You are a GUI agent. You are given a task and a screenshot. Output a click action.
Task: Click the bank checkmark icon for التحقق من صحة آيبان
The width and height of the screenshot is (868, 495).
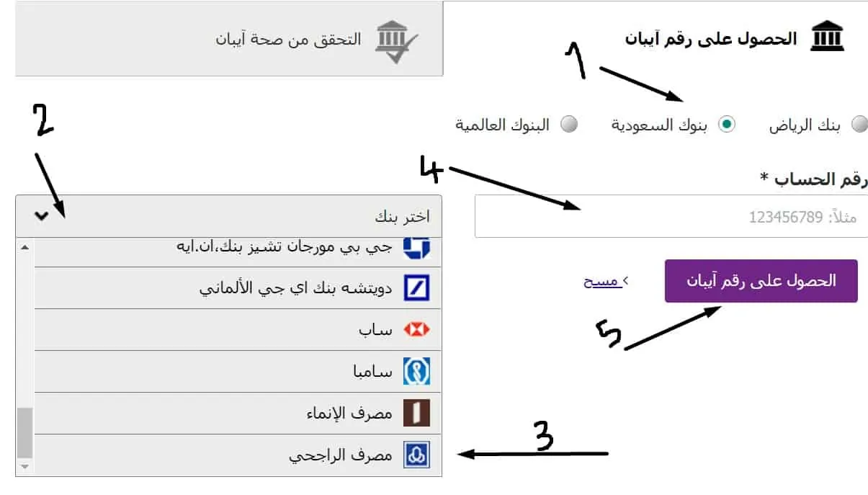click(x=395, y=41)
